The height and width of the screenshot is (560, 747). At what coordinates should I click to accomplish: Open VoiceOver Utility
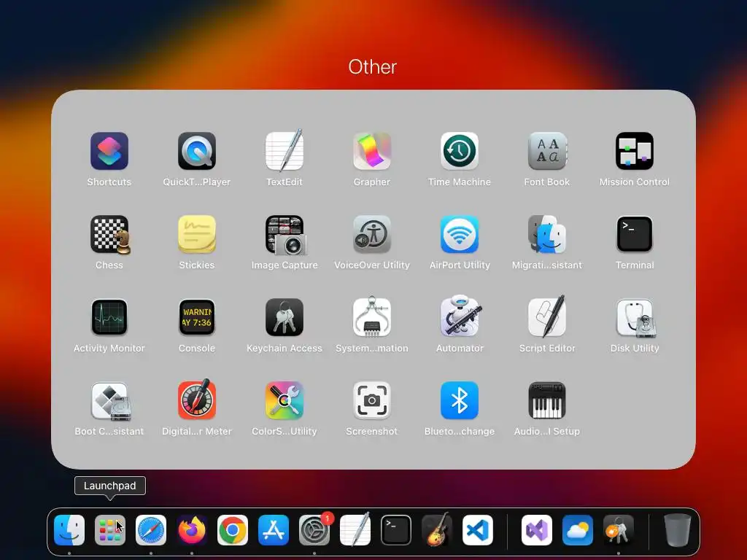pyautogui.click(x=372, y=234)
